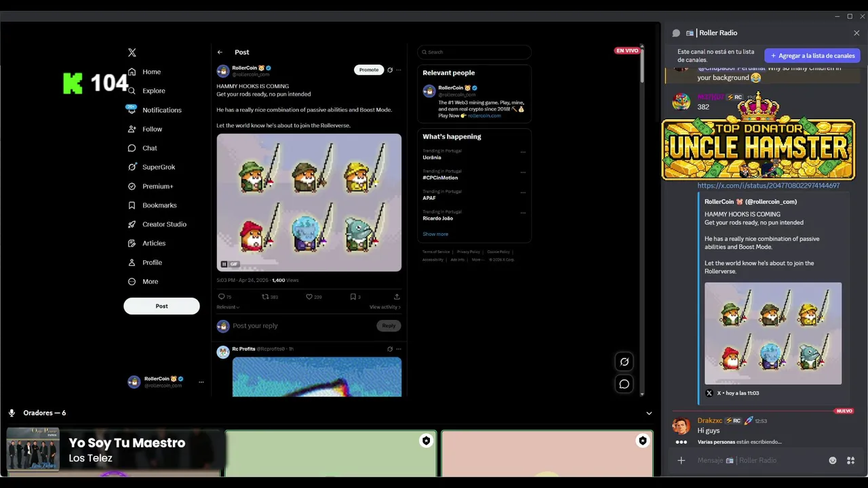Go back with the Post arrow
This screenshot has height=488, width=868.
coord(220,52)
